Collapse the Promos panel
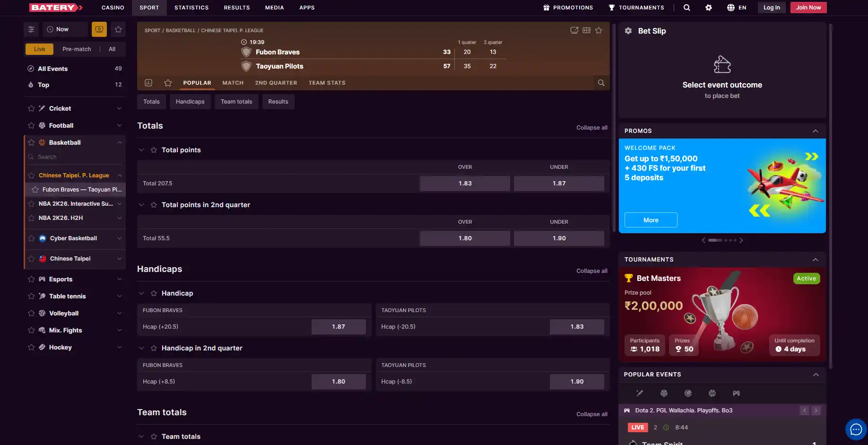868x445 pixels. coord(816,131)
